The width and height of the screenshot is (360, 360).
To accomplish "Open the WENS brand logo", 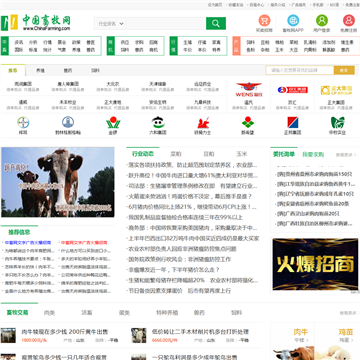I will (x=249, y=89).
